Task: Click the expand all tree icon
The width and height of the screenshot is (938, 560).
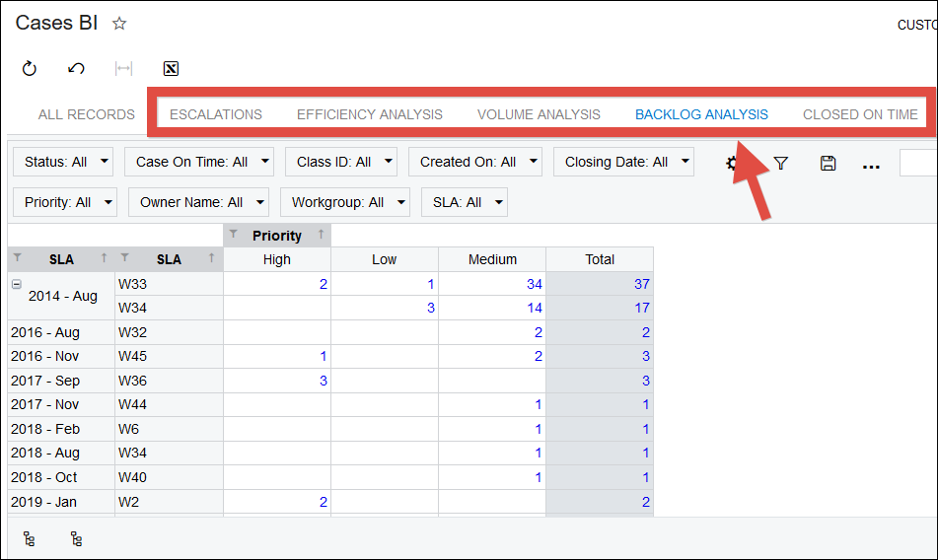Action: [29, 539]
